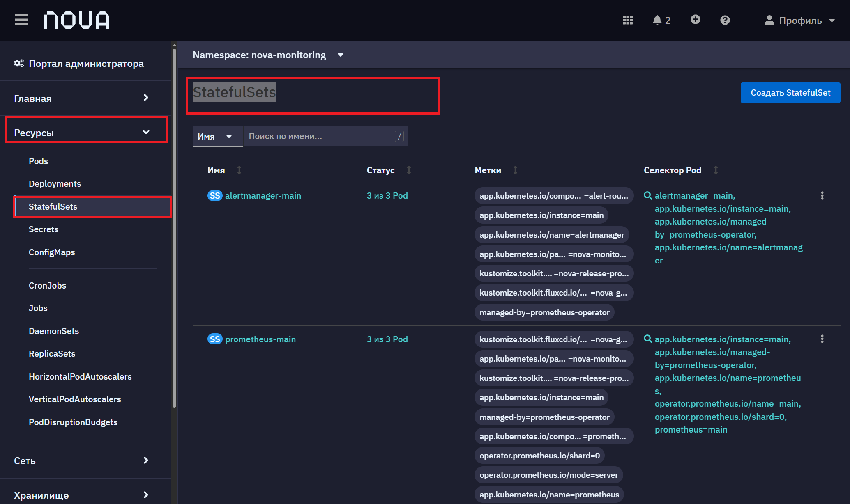This screenshot has height=504, width=850.
Task: Go to ReplicaSets in the sidebar
Action: point(52,354)
